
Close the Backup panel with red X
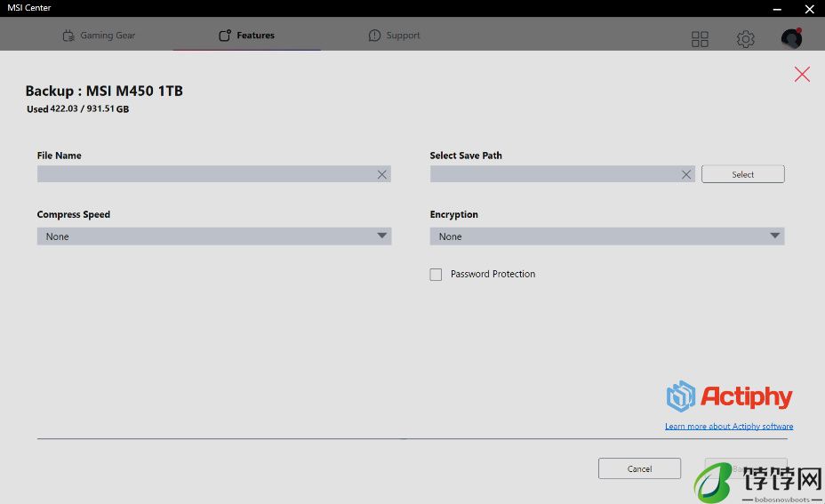(802, 74)
